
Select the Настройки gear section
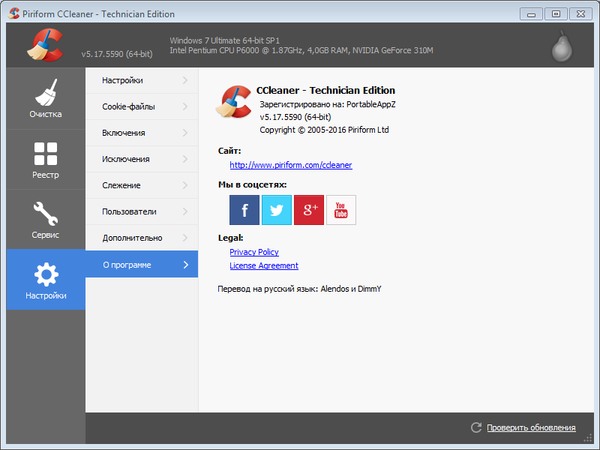coord(45,280)
